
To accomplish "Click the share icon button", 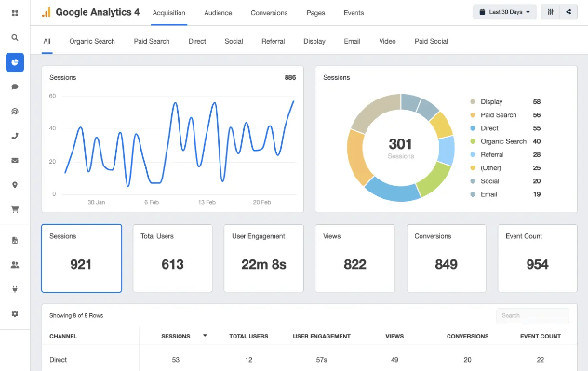I will pos(568,12).
